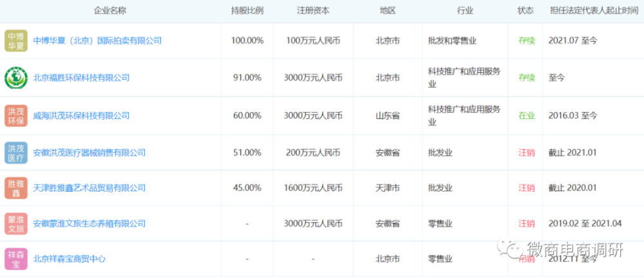
Task: Click the 洪茂医疗 blue logo icon
Action: (x=16, y=153)
